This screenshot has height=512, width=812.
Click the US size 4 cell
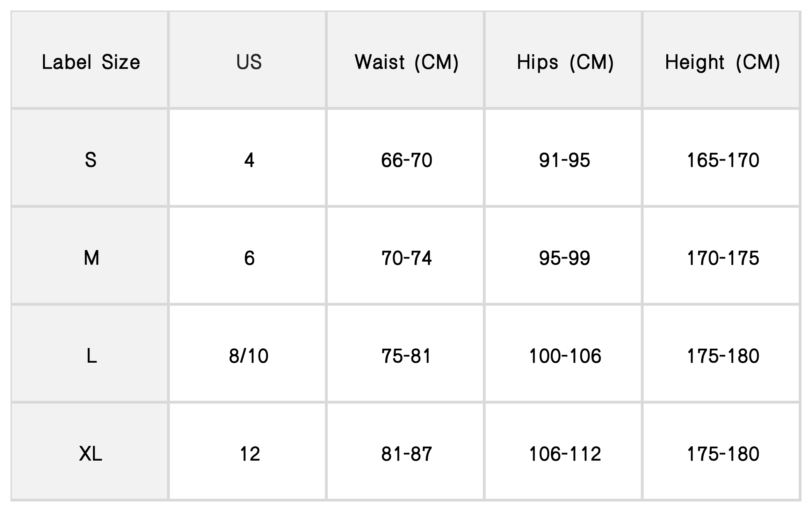point(249,160)
